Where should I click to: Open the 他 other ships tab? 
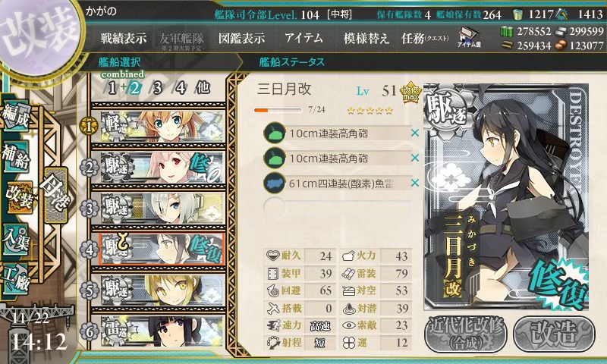click(x=203, y=88)
